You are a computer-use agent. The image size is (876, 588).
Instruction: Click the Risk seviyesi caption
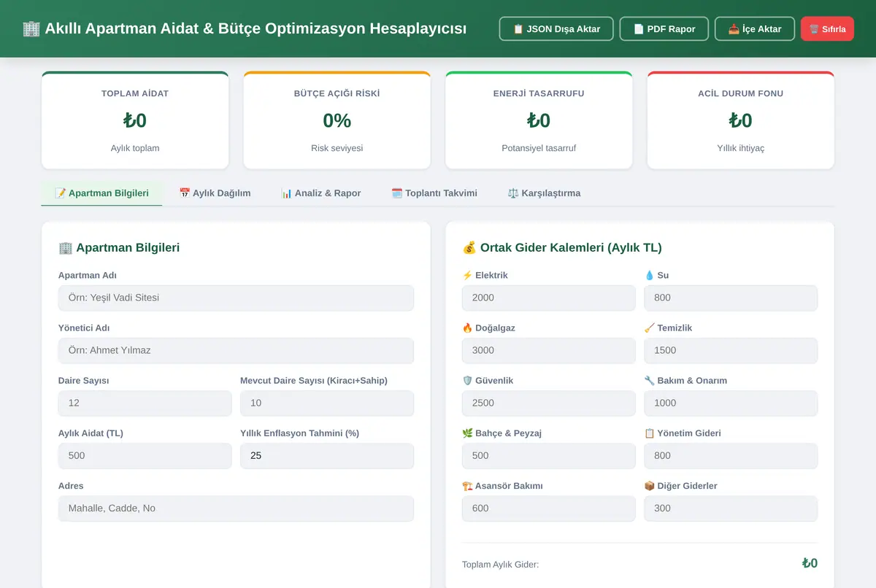(337, 148)
